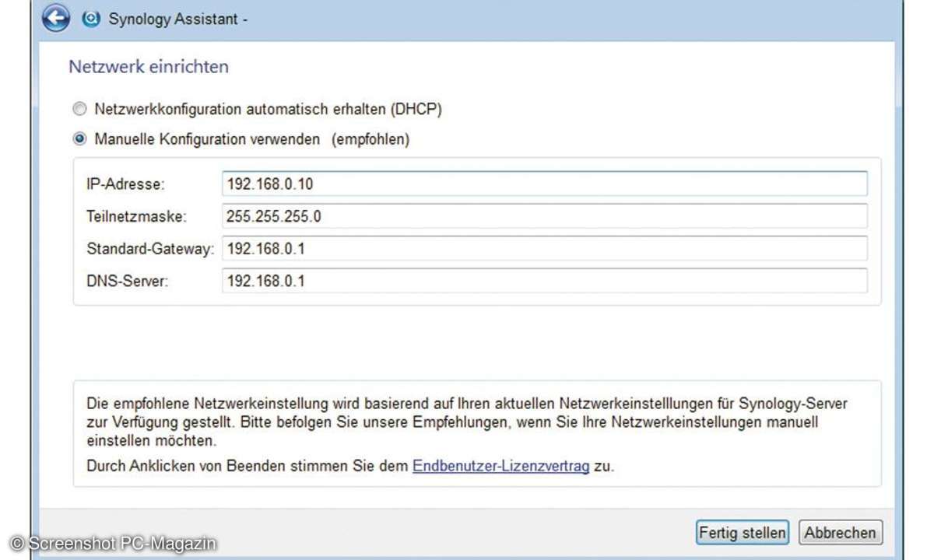Screen dimensions: 934x560
Task: Edit the Teilnetzmaske field
Action: 544,216
